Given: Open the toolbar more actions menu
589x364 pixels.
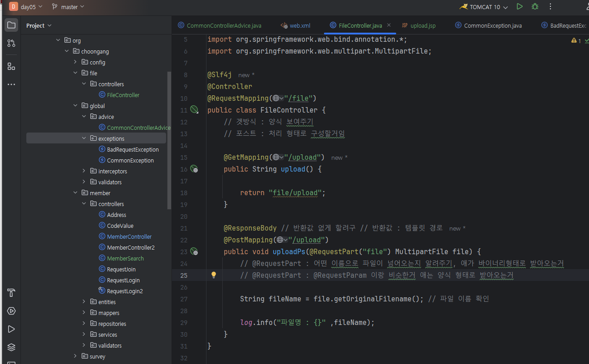Looking at the screenshot, I should [550, 7].
